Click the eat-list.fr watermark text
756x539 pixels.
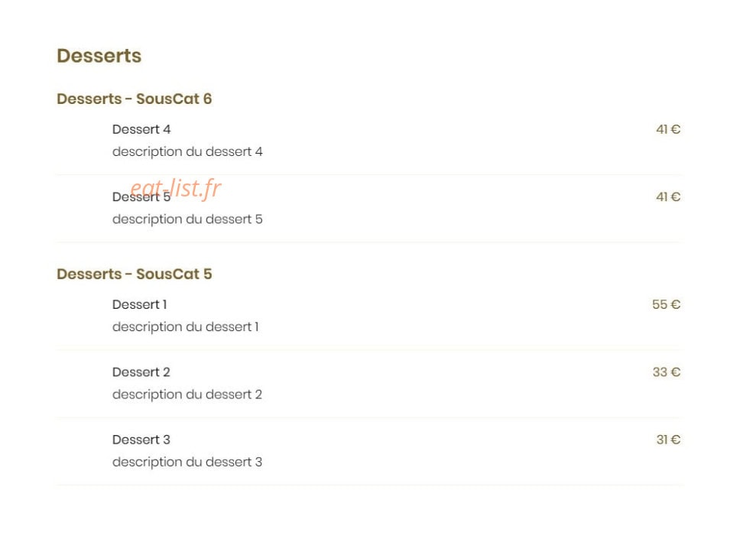(176, 189)
